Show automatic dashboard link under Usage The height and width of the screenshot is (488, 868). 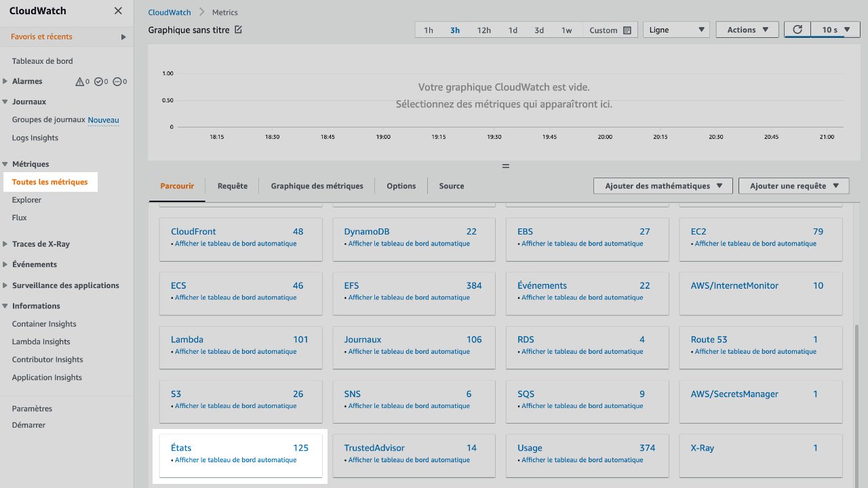click(583, 460)
